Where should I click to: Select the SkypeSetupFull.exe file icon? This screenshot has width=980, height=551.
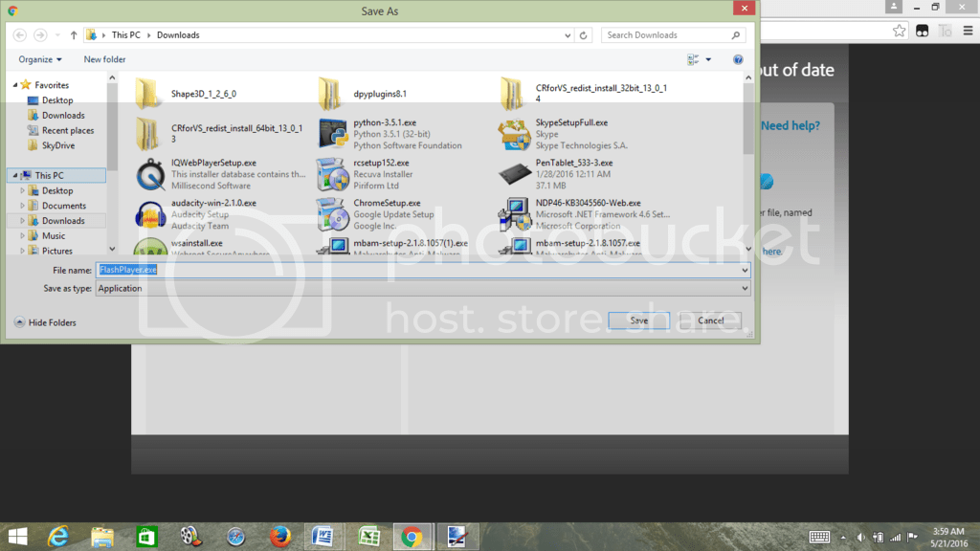pos(515,134)
